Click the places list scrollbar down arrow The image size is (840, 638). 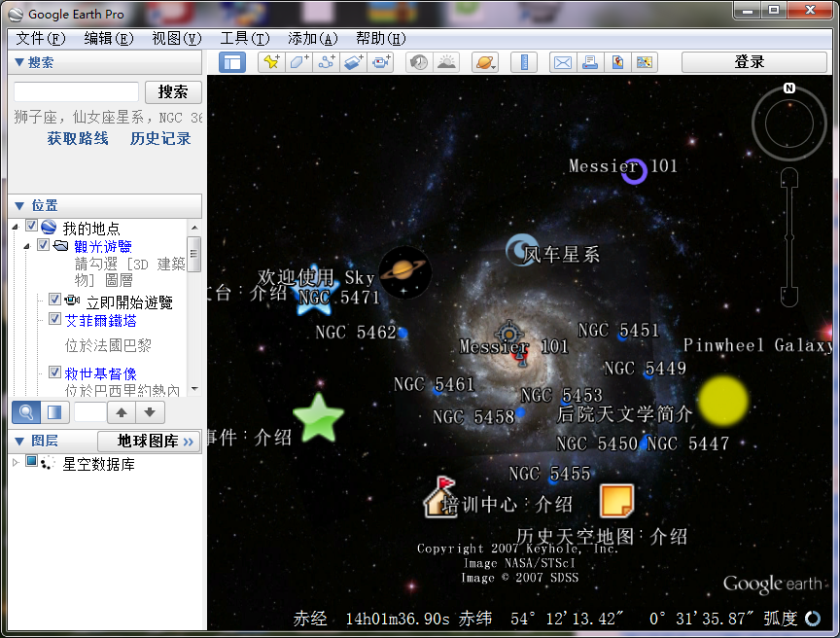click(x=194, y=389)
